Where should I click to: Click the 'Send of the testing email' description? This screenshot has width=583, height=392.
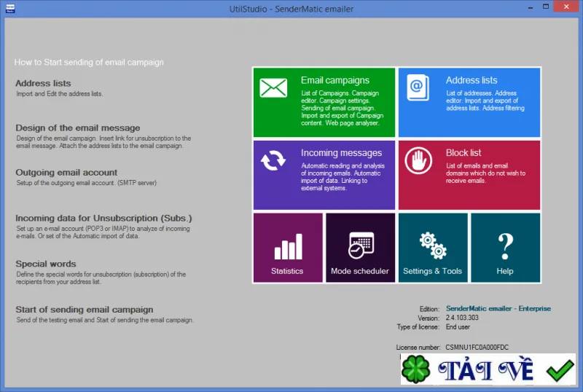click(105, 320)
